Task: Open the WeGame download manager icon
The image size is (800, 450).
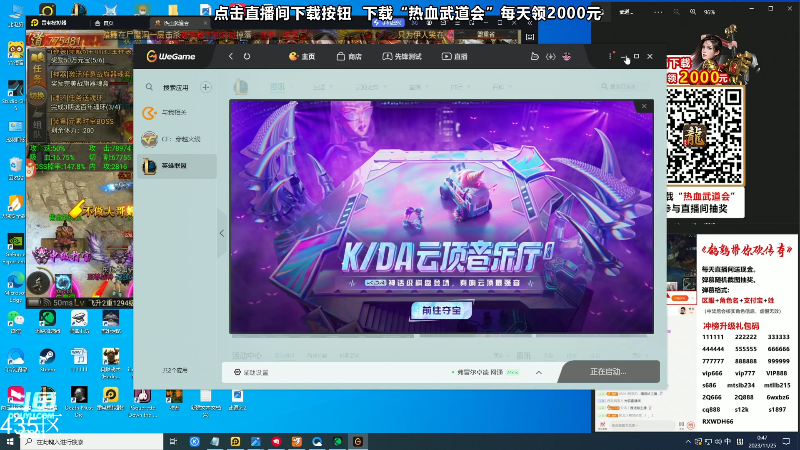Action: pyautogui.click(x=551, y=57)
